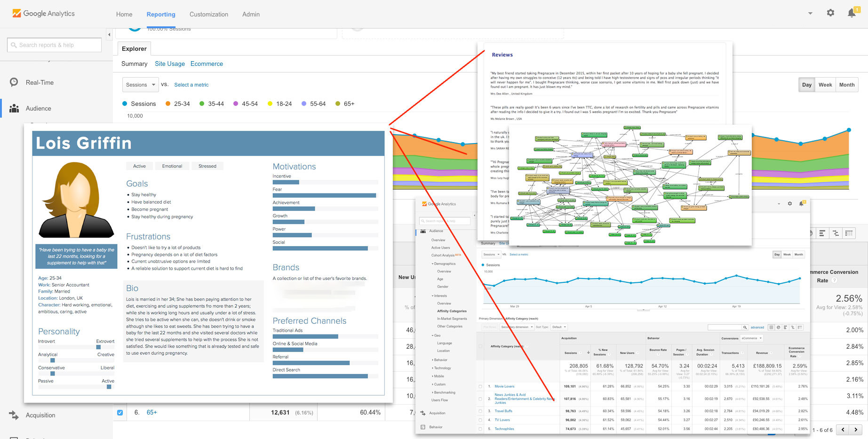Focus the Search reports & help field

pyautogui.click(x=54, y=45)
